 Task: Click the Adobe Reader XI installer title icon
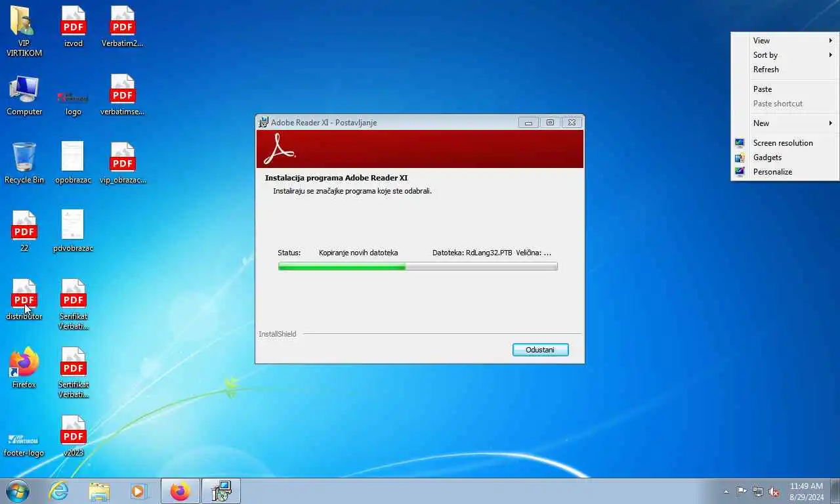click(x=264, y=122)
